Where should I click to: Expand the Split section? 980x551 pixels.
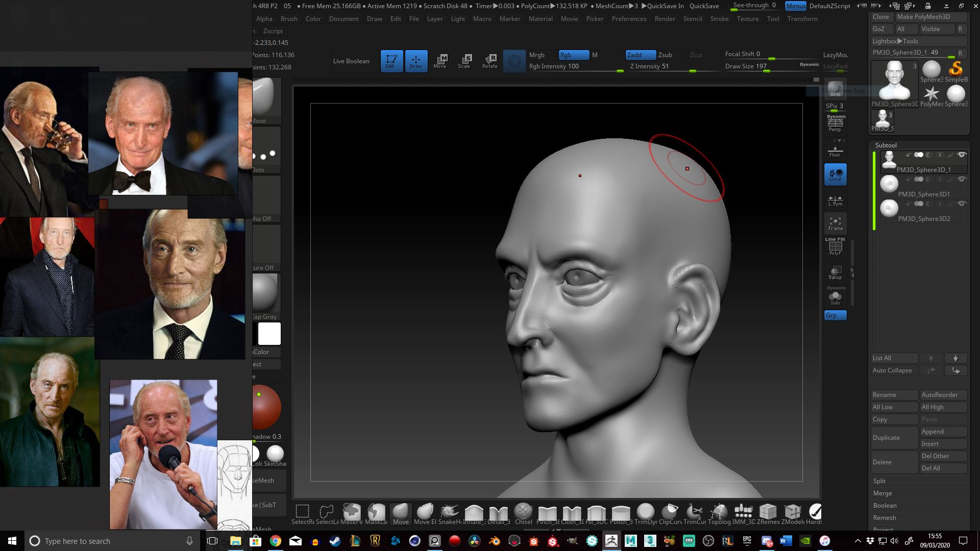(879, 481)
